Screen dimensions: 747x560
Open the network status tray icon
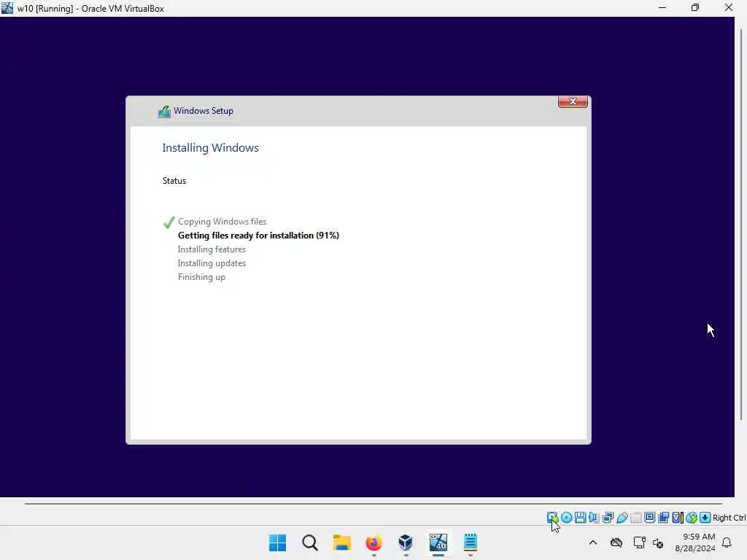[x=639, y=542]
